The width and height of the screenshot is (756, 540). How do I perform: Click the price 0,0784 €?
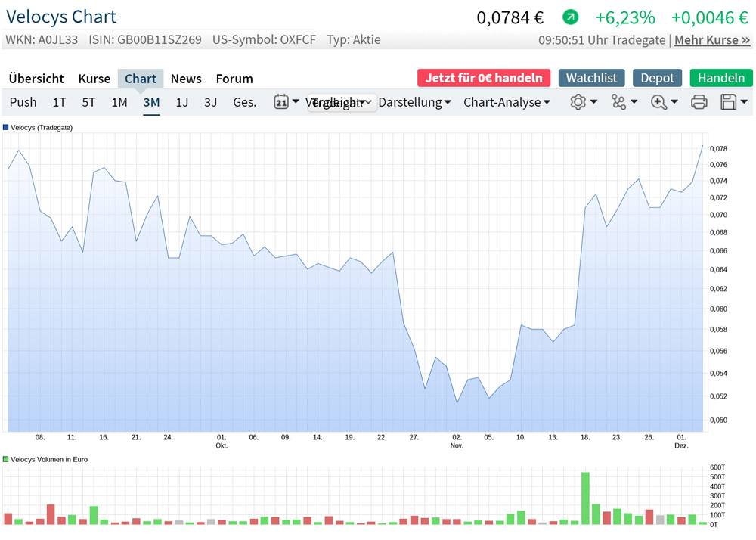510,18
